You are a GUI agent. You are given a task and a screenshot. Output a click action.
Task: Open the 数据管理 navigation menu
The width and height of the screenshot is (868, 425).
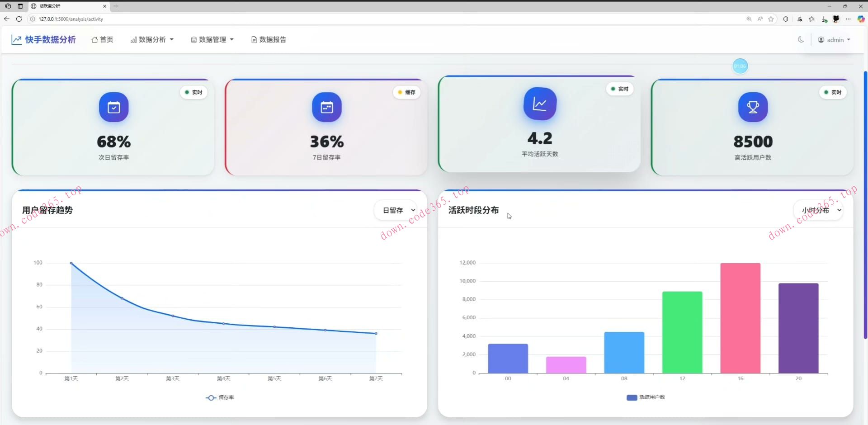[x=212, y=40]
